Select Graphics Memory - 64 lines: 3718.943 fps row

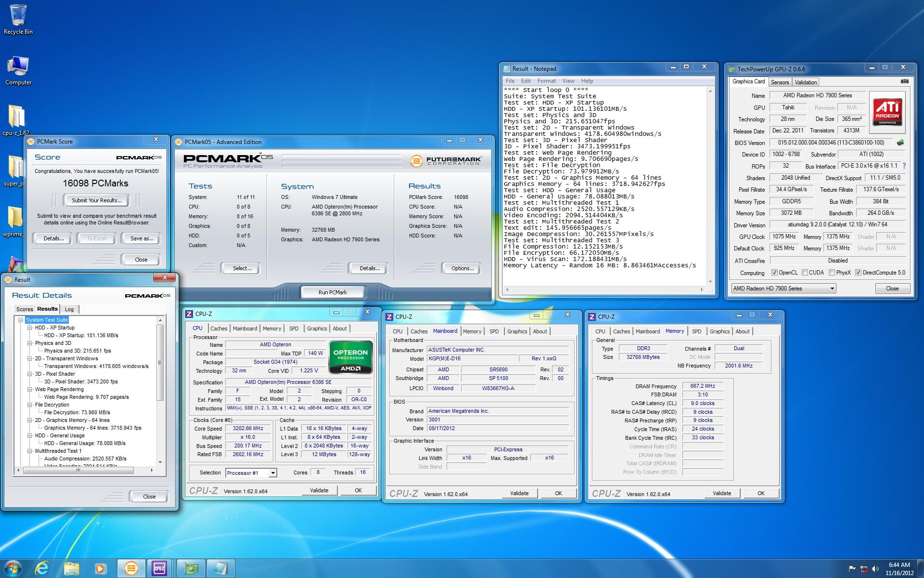93,428
